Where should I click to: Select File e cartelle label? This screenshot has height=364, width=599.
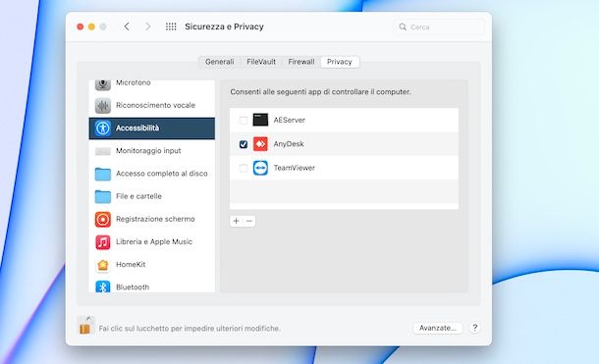(138, 196)
